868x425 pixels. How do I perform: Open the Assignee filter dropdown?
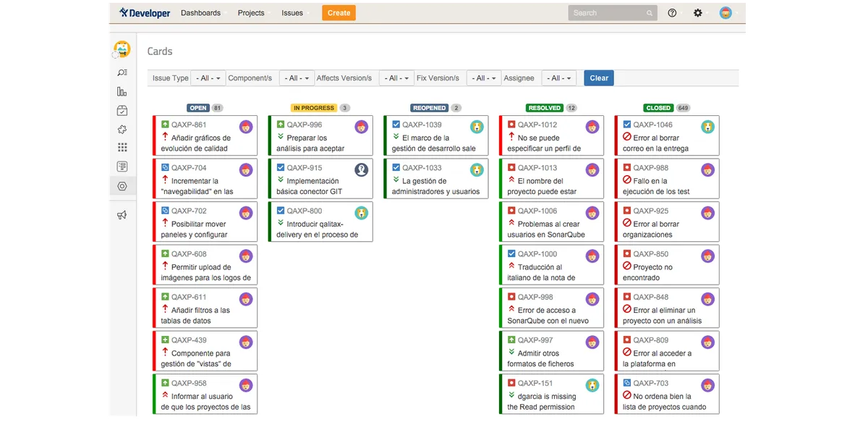click(559, 78)
